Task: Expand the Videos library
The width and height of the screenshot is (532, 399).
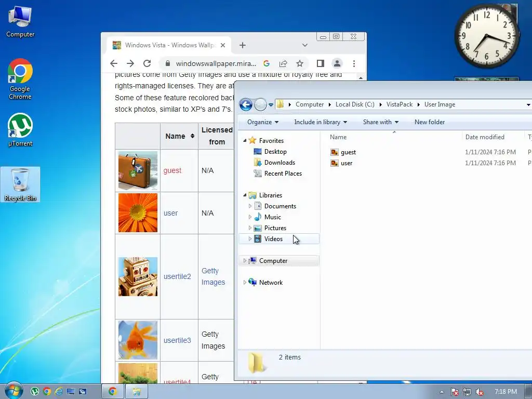Action: pos(250,239)
